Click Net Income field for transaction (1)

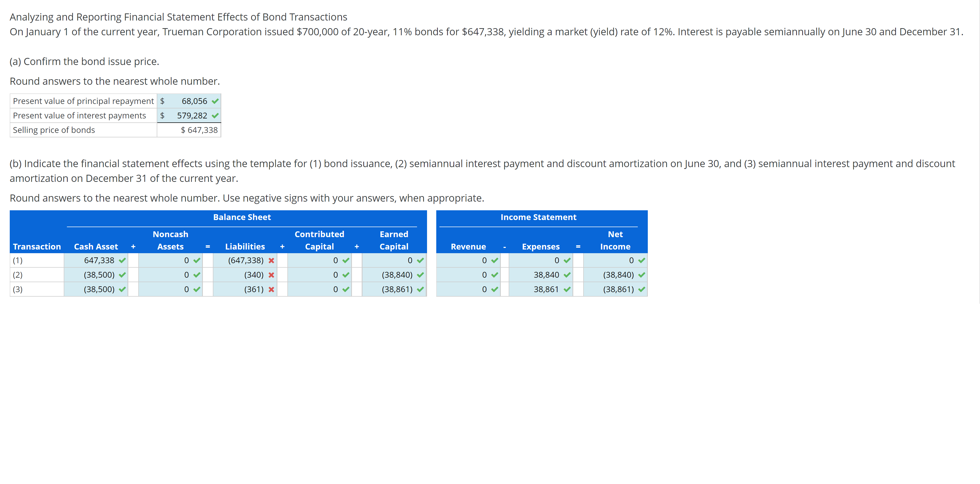616,261
